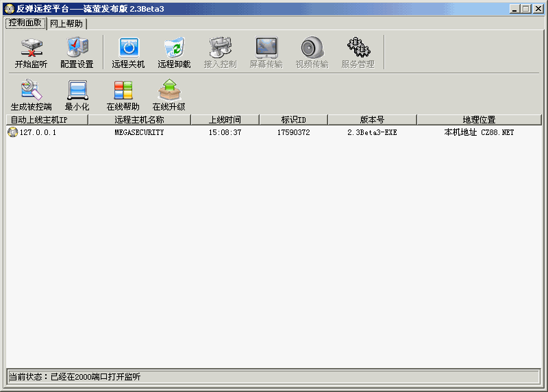
Task: Click the 开始监听 start listening icon
Action: tap(31, 53)
